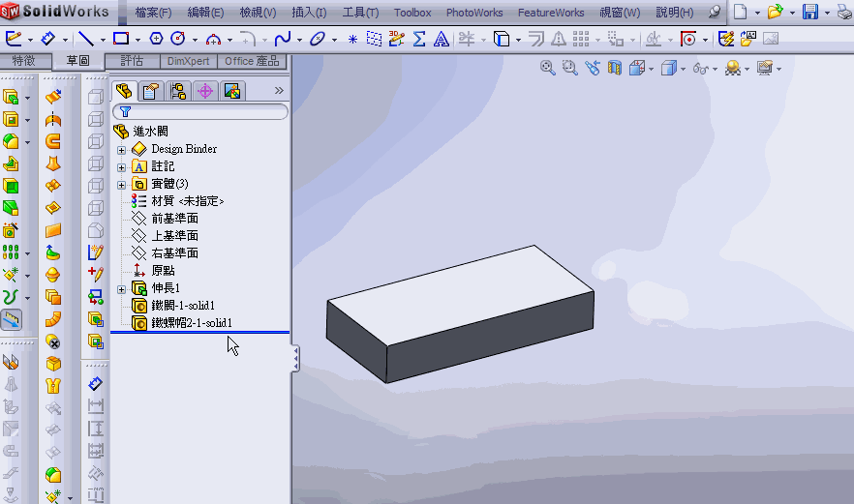The image size is (854, 504).
Task: Click the Measure tool in the left toolbar
Action: [x=12, y=319]
